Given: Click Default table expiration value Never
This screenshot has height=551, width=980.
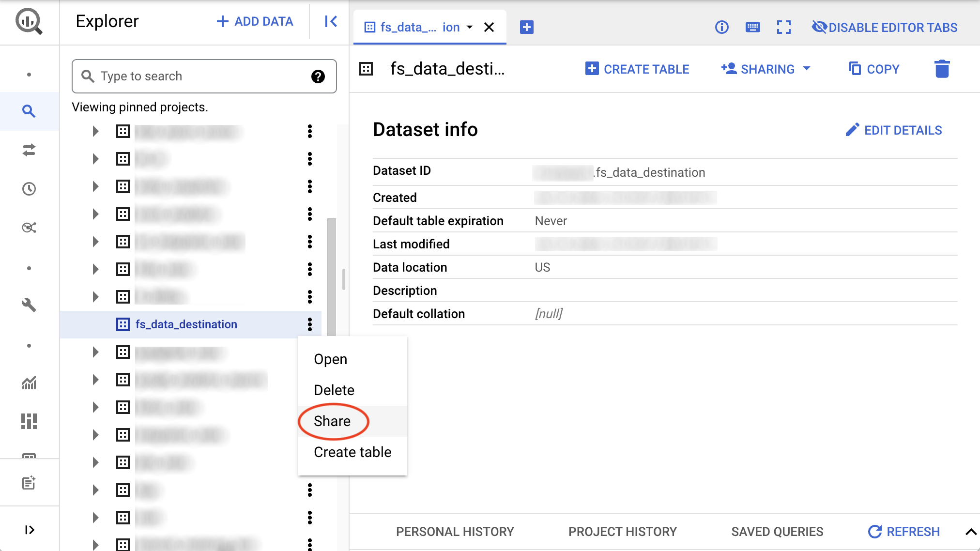Looking at the screenshot, I should coord(551,221).
